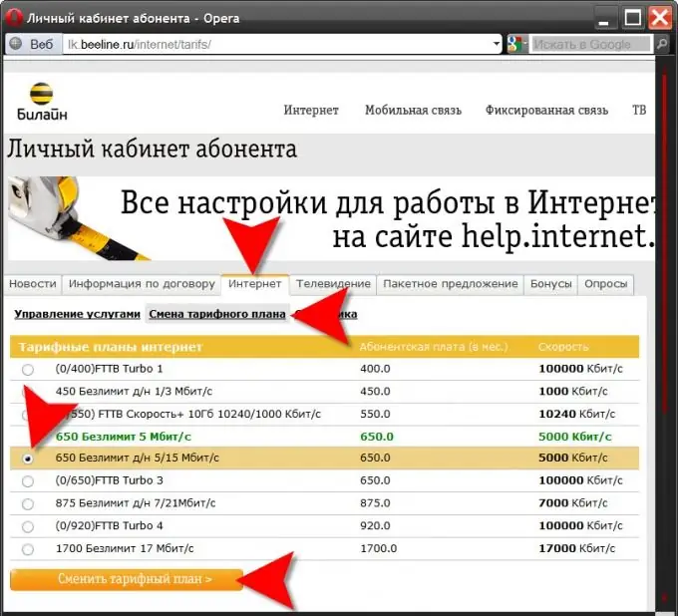
Task: Click the tape measure help banner
Action: (x=331, y=218)
